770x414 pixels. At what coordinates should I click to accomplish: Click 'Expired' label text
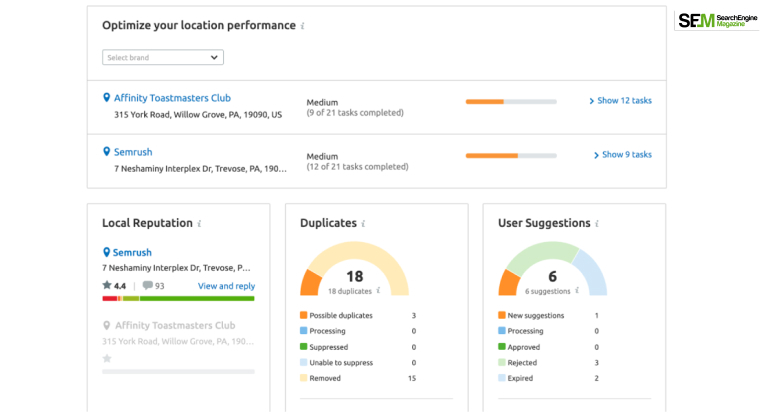point(520,378)
